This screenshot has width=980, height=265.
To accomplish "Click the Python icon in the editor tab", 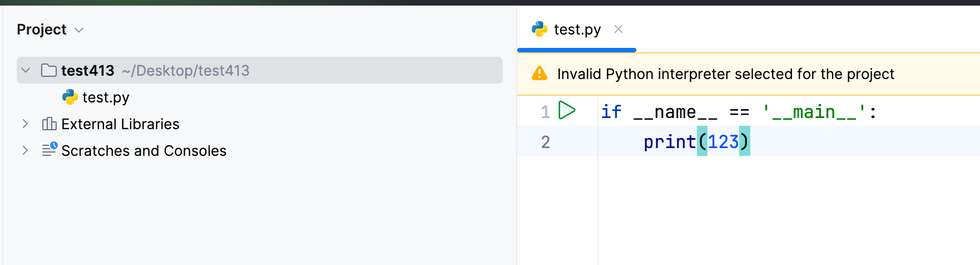I will (539, 29).
